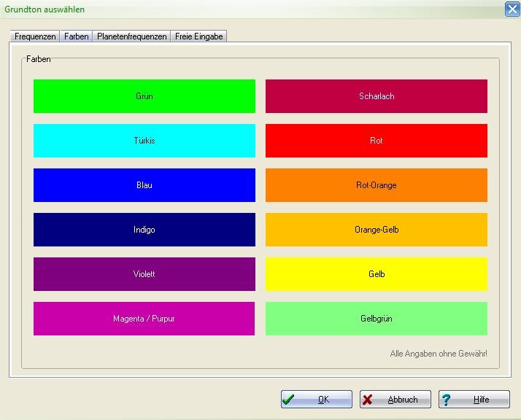Select the Magenta / Purpur swatch

pos(144,319)
